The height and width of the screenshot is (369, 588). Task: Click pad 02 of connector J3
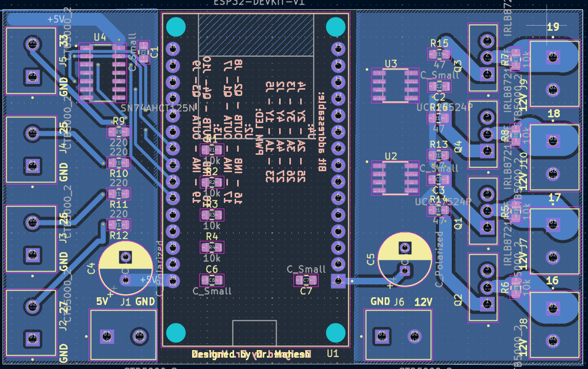pyautogui.click(x=33, y=222)
